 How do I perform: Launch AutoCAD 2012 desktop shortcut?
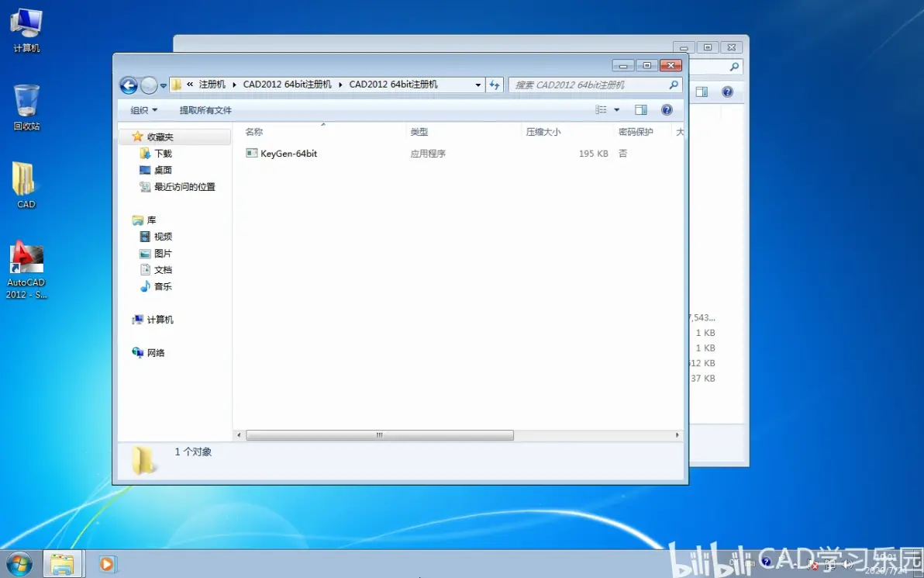point(26,270)
